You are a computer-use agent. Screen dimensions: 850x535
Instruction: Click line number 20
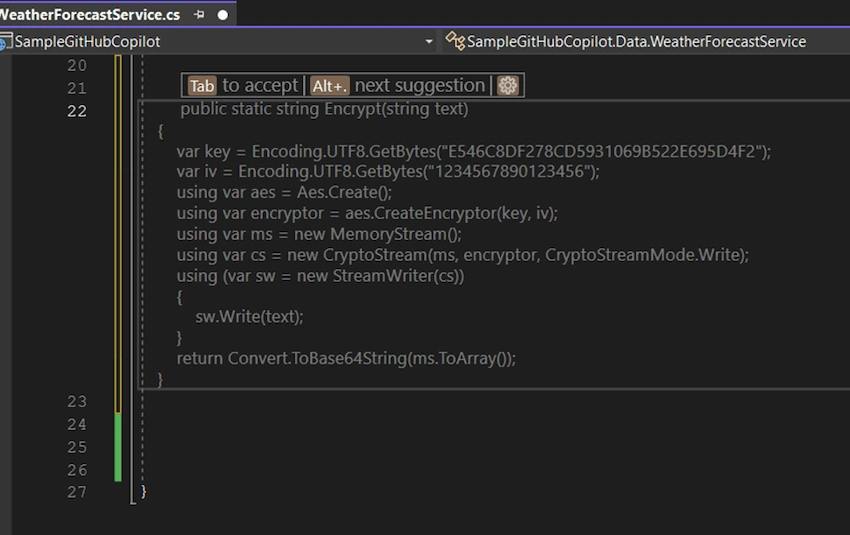(x=77, y=66)
